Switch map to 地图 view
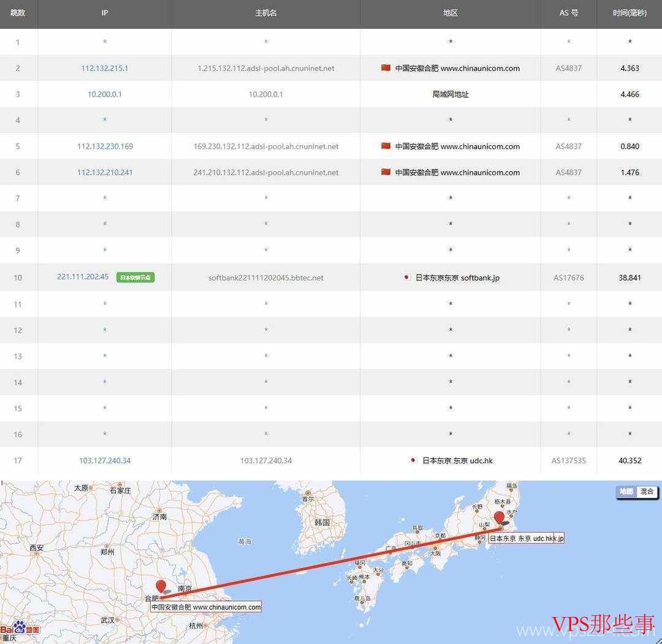Viewport: 662px width, 644px height. 626,491
